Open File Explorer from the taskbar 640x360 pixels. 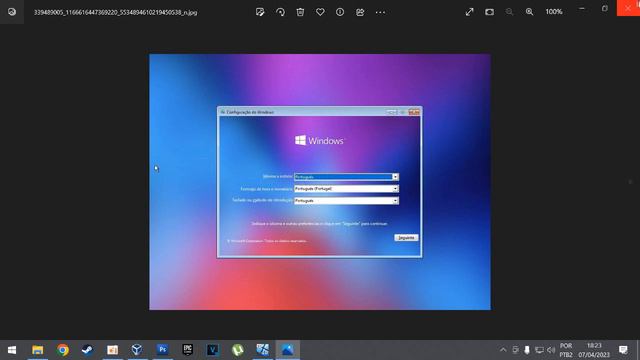coord(38,350)
